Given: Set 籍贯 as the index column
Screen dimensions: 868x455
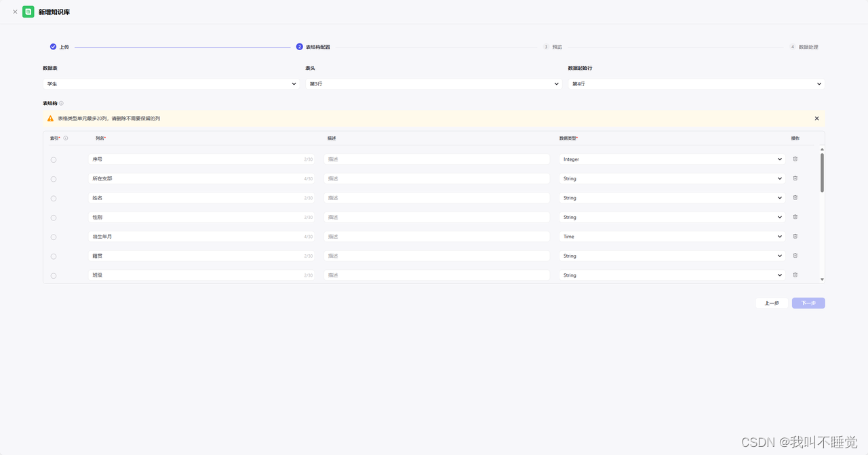Looking at the screenshot, I should click(x=54, y=256).
